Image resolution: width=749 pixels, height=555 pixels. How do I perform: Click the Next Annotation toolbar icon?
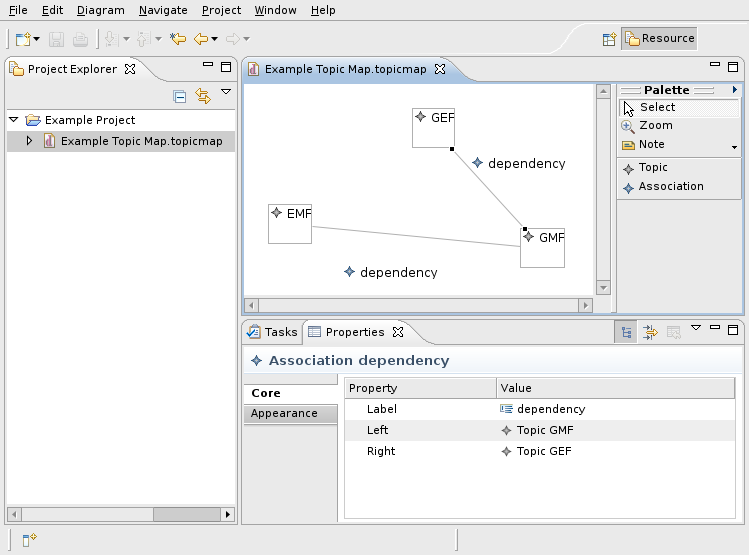point(111,39)
